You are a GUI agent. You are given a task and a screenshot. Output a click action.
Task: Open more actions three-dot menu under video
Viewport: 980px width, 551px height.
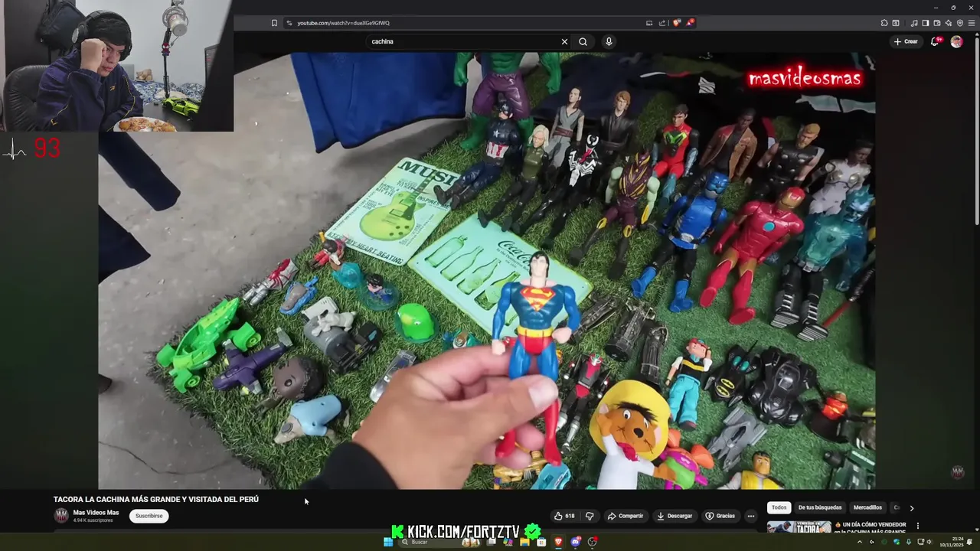coord(751,516)
